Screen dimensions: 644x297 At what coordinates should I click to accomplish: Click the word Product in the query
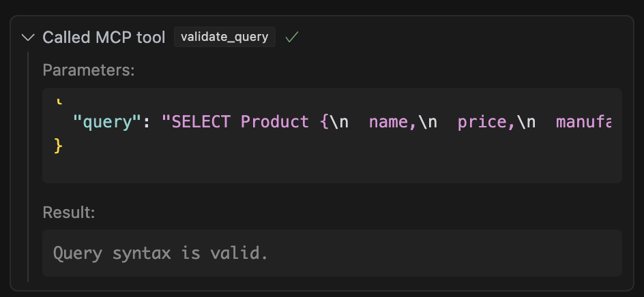(x=275, y=123)
